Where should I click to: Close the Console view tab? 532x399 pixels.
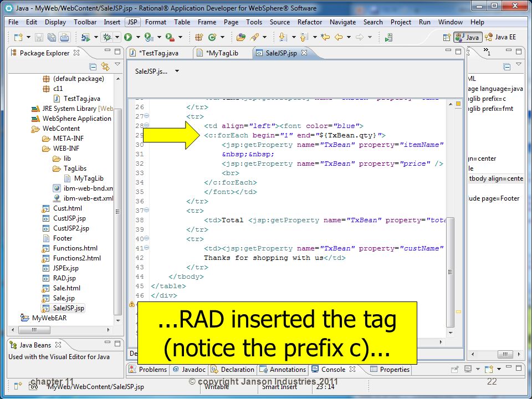coord(352,369)
